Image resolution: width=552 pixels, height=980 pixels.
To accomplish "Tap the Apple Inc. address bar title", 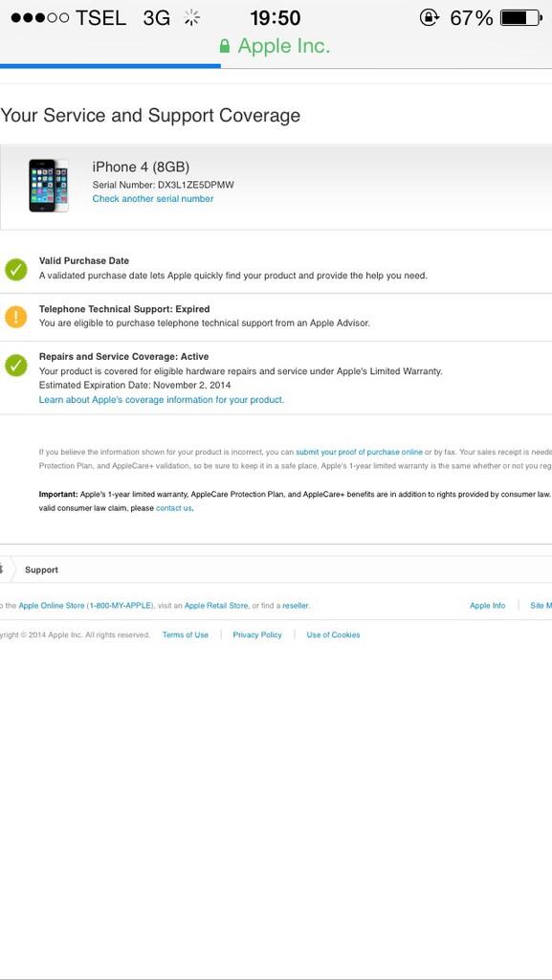I will (x=283, y=46).
